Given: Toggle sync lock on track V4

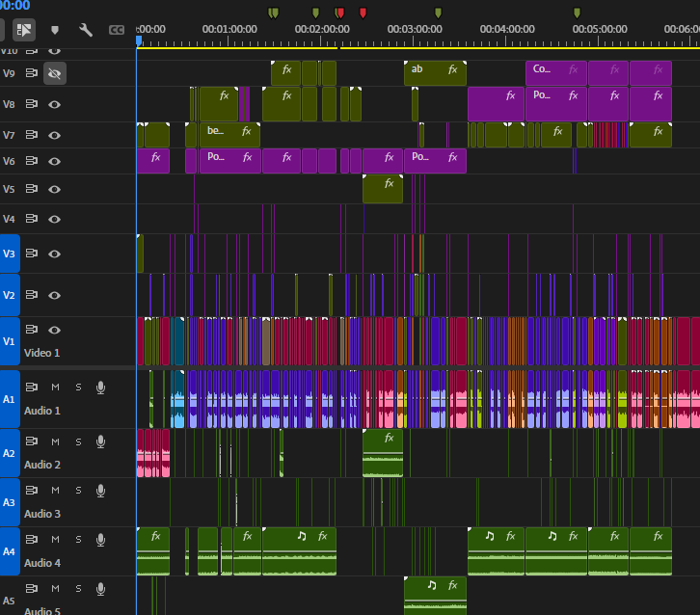Looking at the screenshot, I should pos(31,219).
